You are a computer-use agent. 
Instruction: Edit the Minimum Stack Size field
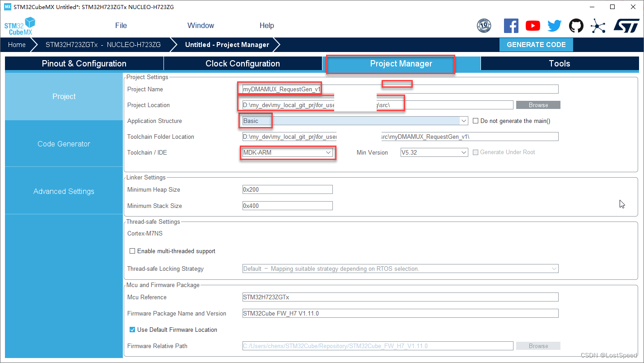tap(287, 206)
